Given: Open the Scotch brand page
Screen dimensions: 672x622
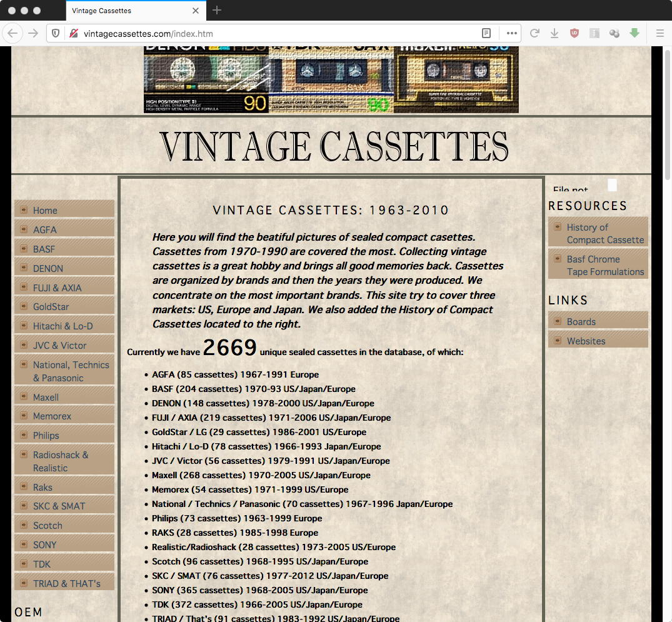Looking at the screenshot, I should click(x=64, y=525).
